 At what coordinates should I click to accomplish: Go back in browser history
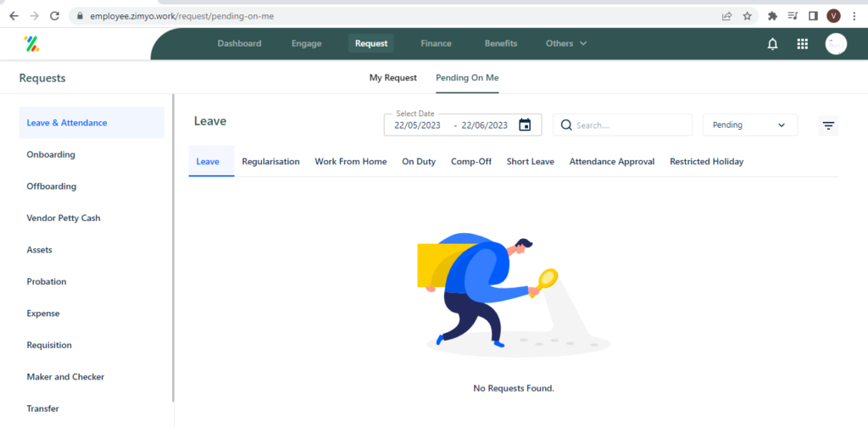[14, 16]
